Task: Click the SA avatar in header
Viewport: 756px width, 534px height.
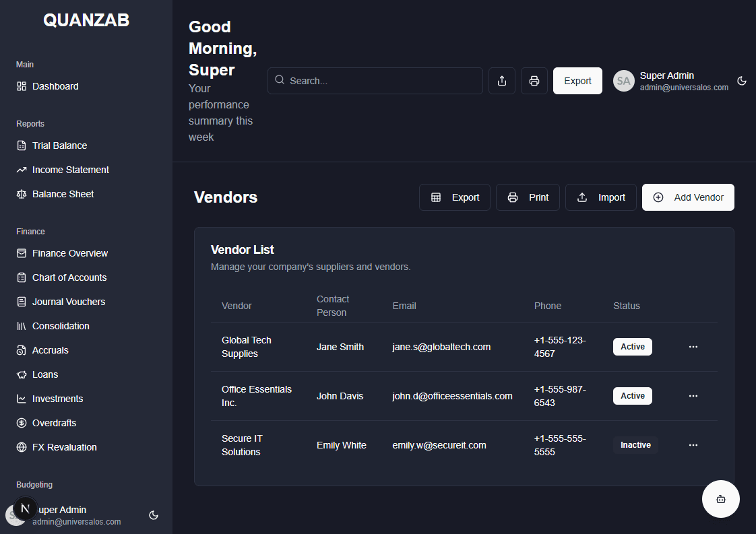Action: pos(623,81)
